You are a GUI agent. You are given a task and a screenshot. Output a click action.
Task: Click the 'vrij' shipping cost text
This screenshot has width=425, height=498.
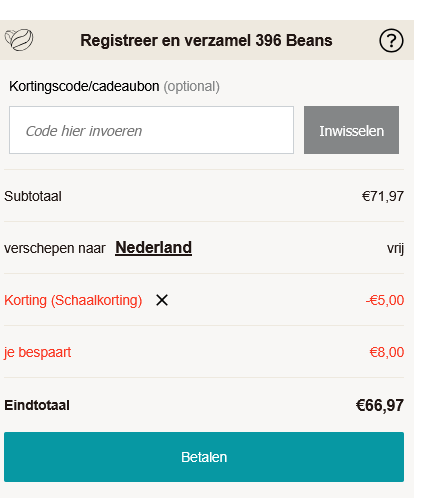(x=395, y=248)
